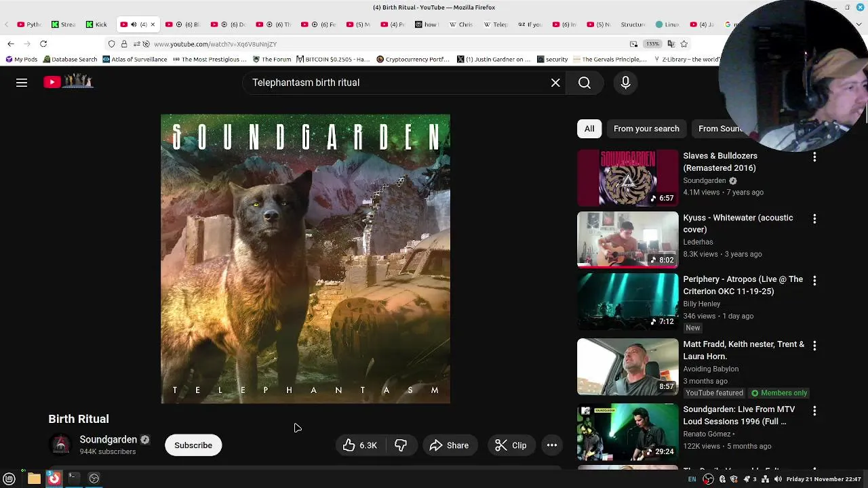
Task: Open more actions ellipsis under video
Action: [552, 445]
